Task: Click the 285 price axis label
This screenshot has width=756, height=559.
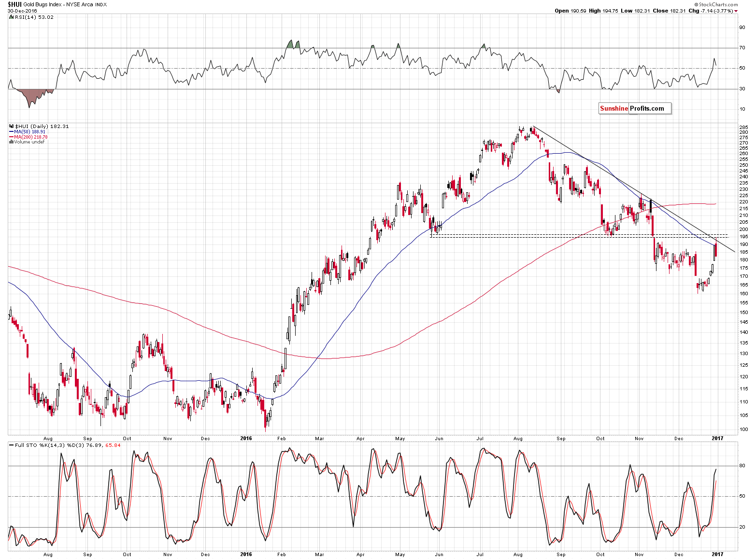Action: click(x=743, y=127)
